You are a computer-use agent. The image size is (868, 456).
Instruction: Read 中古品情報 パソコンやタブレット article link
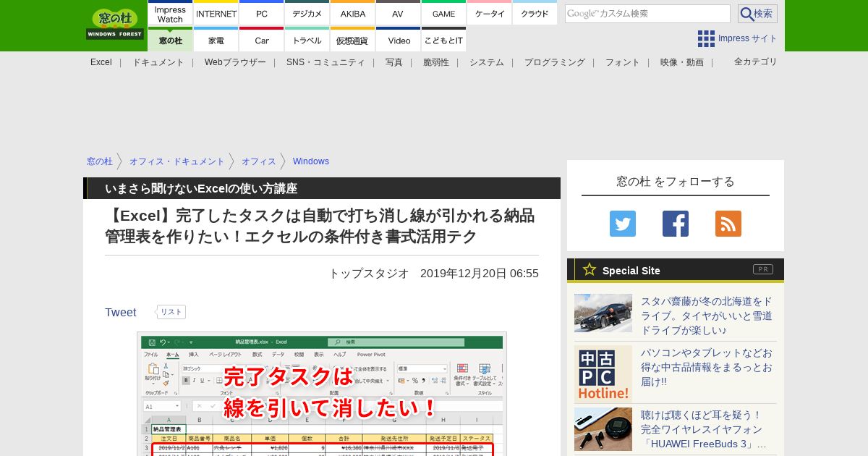pyautogui.click(x=707, y=367)
